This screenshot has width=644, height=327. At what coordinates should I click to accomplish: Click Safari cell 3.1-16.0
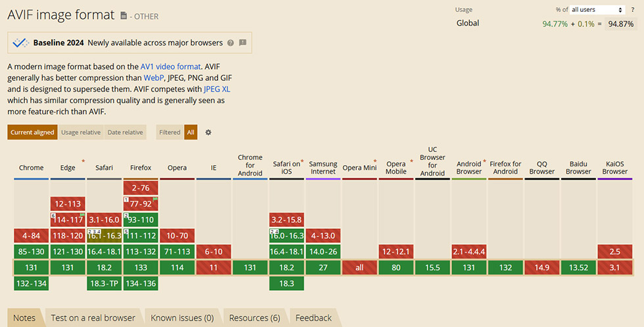coord(104,220)
